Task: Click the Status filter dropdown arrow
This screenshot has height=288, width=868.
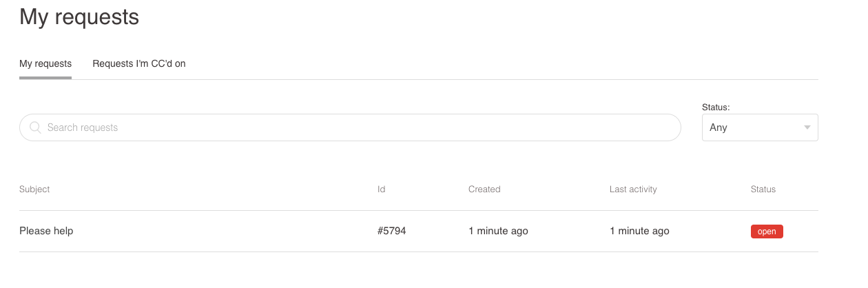Action: pos(807,127)
